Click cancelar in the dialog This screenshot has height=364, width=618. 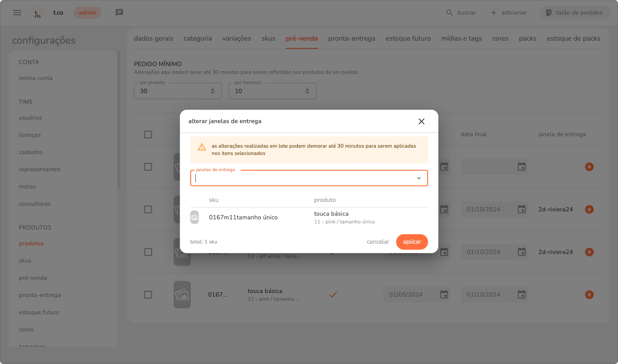378,242
